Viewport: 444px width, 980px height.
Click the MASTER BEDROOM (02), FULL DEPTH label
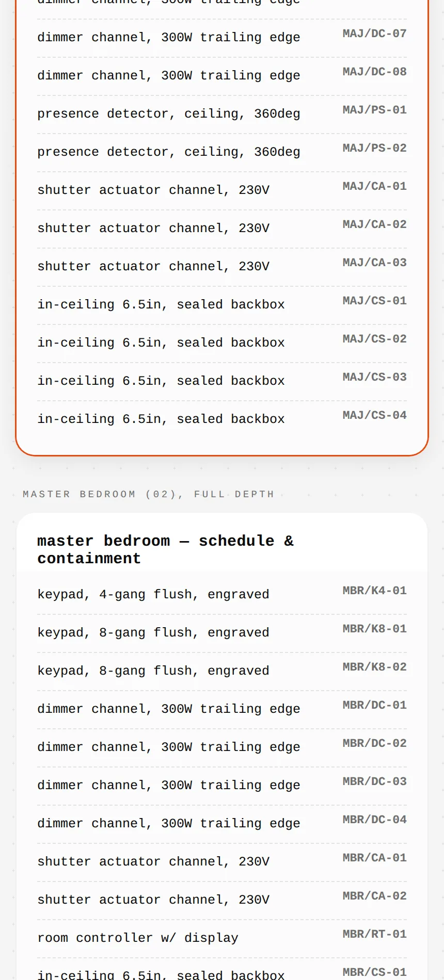148,494
